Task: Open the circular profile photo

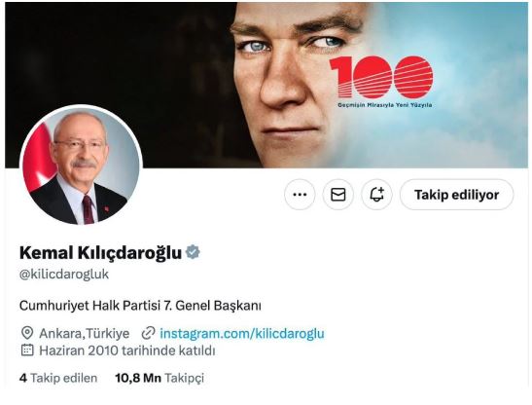Action: [81, 166]
